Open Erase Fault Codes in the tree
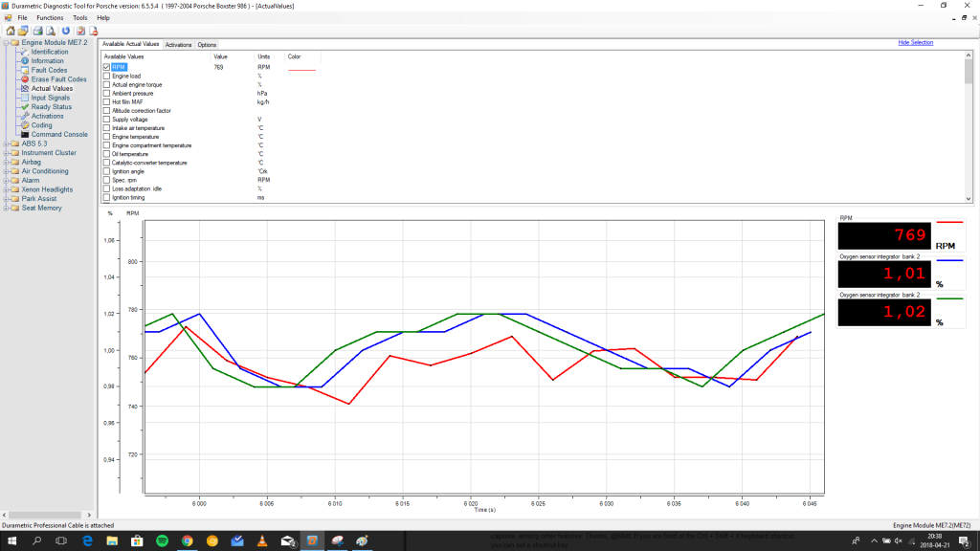The width and height of the screenshot is (980, 551). 58,79
